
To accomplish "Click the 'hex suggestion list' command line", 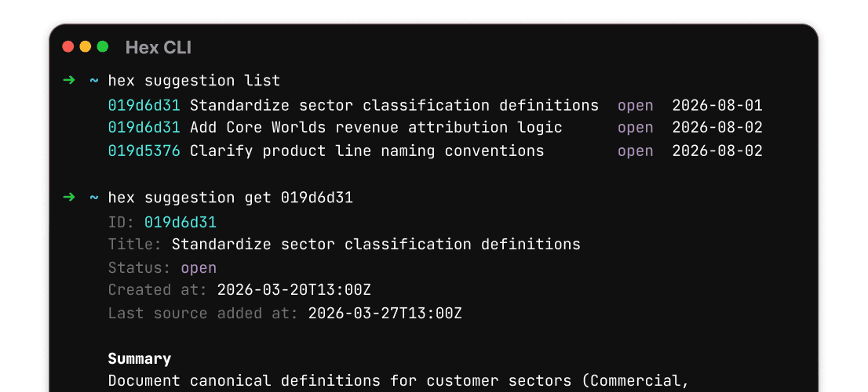I will point(194,81).
